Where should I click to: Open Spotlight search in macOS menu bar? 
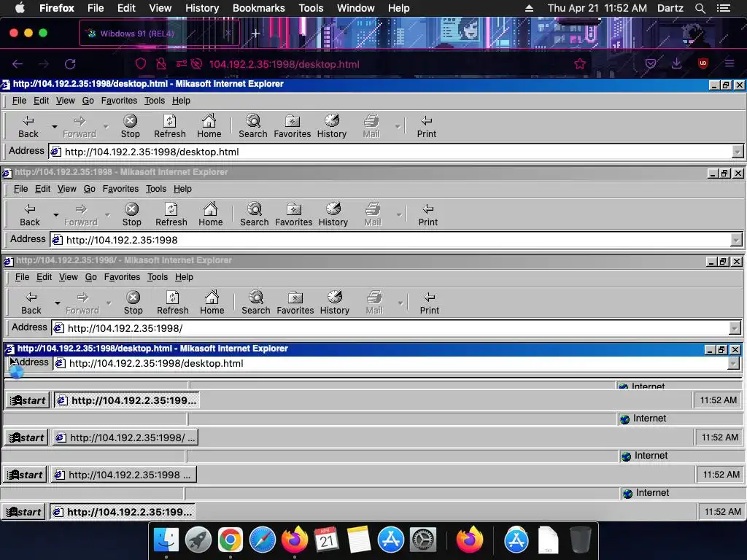point(700,8)
